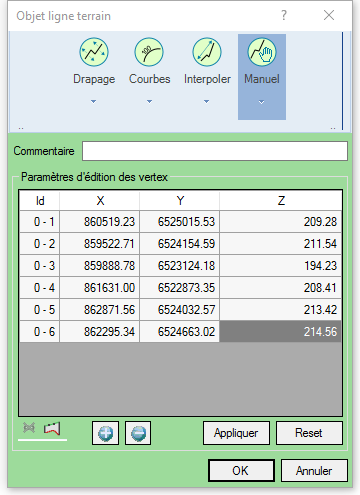This screenshot has width=360, height=495.
Task: Add a vertex with the plus button
Action: (105, 433)
